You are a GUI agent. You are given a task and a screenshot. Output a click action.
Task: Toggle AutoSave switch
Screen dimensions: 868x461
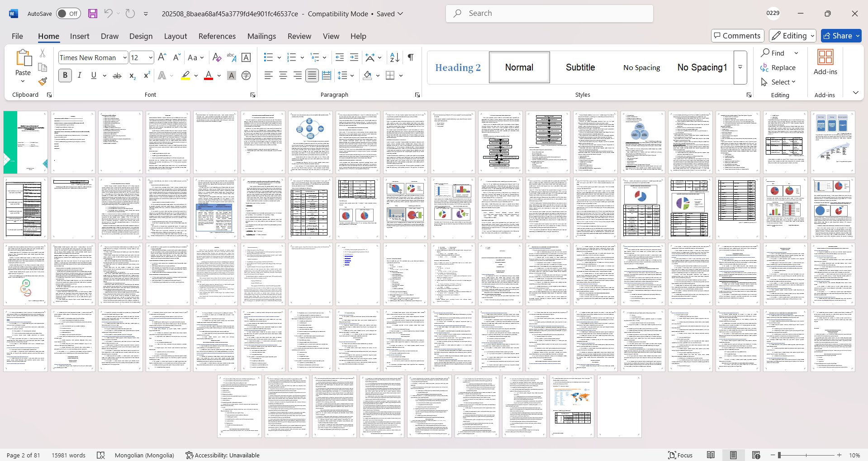point(68,14)
